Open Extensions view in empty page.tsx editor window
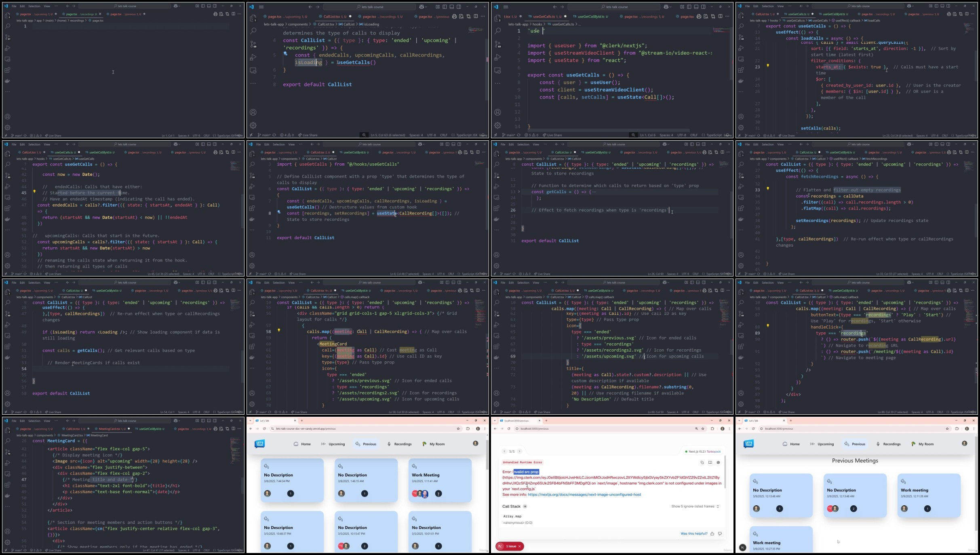The height and width of the screenshot is (555, 980). click(x=7, y=70)
